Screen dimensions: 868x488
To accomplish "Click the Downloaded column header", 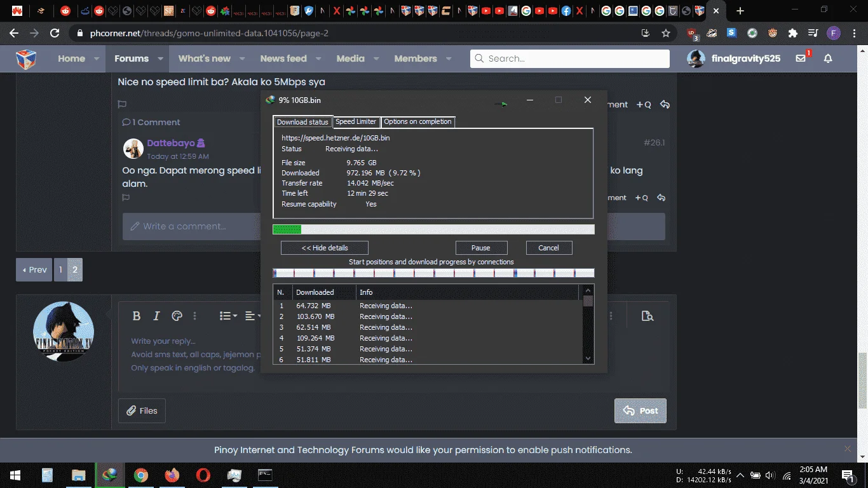I will tap(324, 292).
